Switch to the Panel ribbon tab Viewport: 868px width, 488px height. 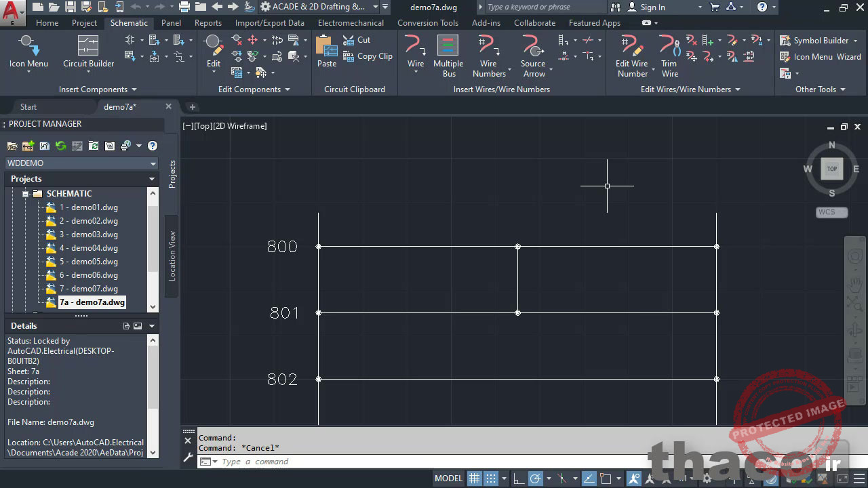[171, 23]
